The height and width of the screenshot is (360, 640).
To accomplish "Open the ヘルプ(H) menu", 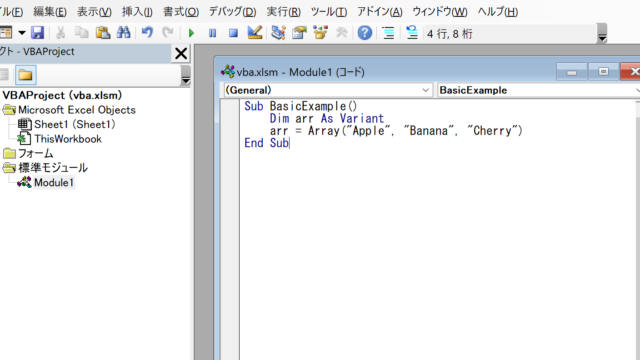I will [498, 12].
